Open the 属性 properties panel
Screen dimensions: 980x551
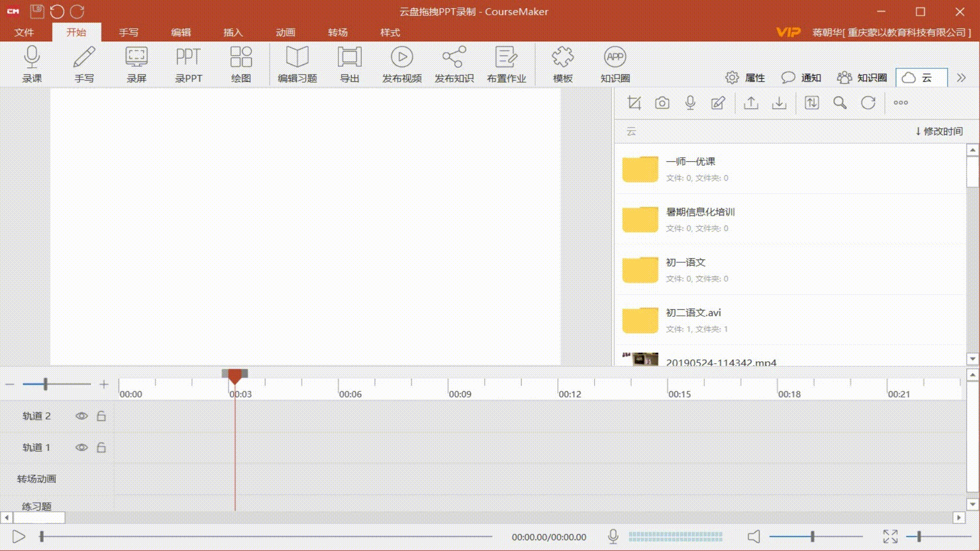[745, 78]
